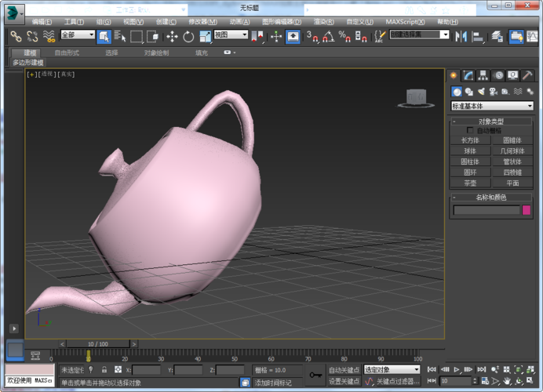Open the 全部 selection filter dropdown
Image resolution: width=543 pixels, height=392 pixels.
pos(78,34)
